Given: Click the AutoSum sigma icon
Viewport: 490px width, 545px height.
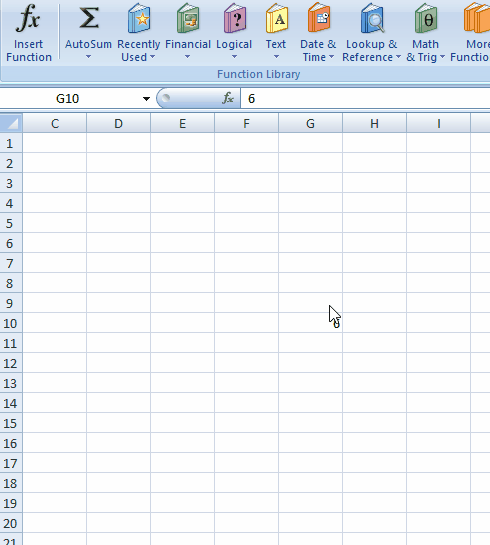Looking at the screenshot, I should point(89,18).
